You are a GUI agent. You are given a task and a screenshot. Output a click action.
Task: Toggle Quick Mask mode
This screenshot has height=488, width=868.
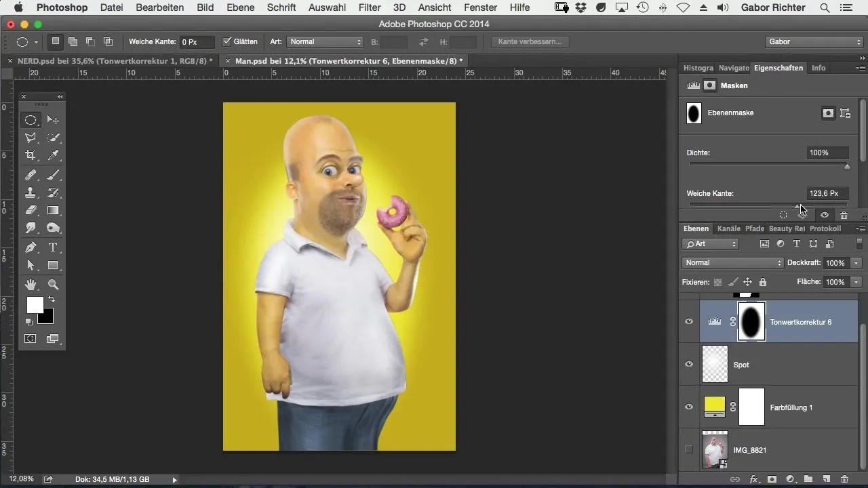click(31, 338)
